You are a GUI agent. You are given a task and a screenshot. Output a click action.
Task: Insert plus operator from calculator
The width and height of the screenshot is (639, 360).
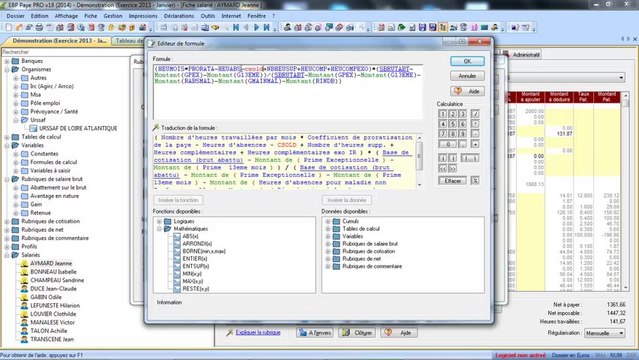(x=475, y=144)
